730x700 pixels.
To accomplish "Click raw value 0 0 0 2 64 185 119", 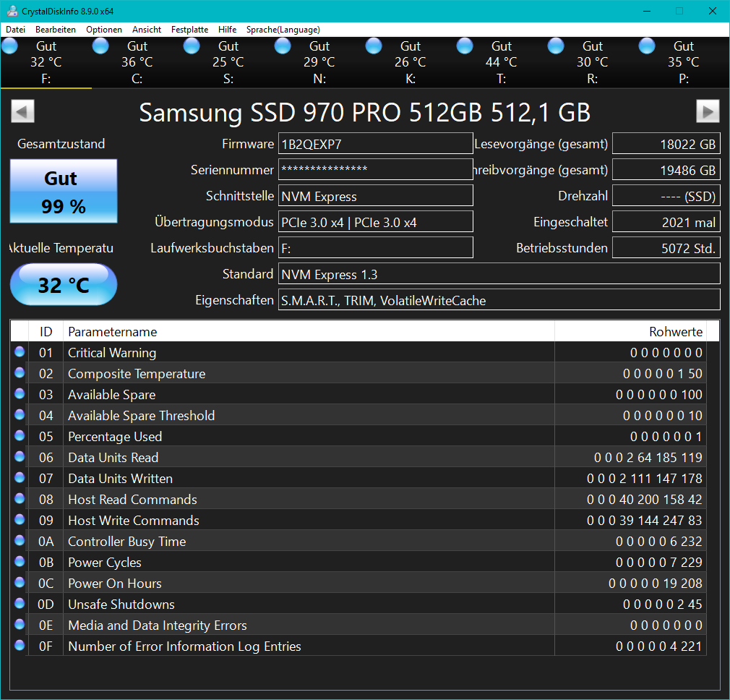I will tap(648, 458).
